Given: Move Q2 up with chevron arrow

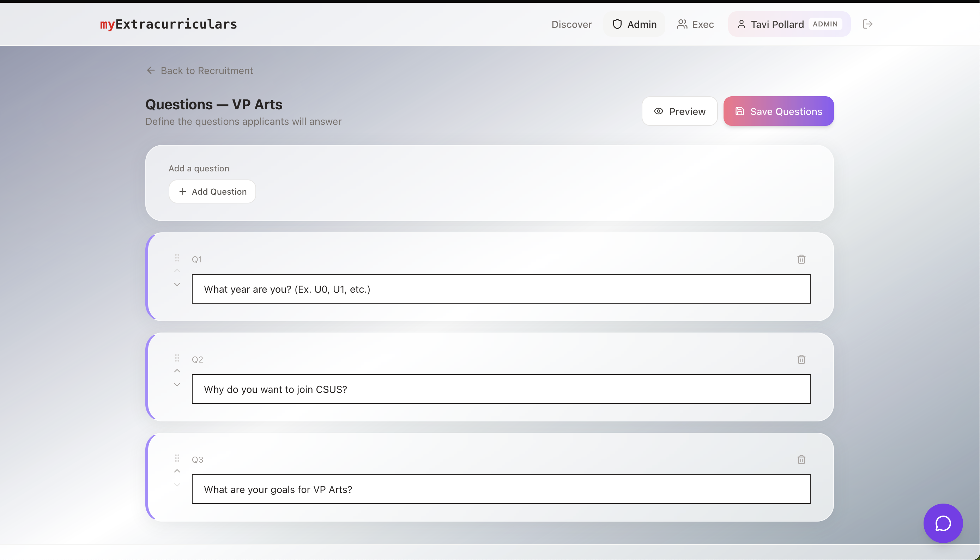Looking at the screenshot, I should click(177, 371).
